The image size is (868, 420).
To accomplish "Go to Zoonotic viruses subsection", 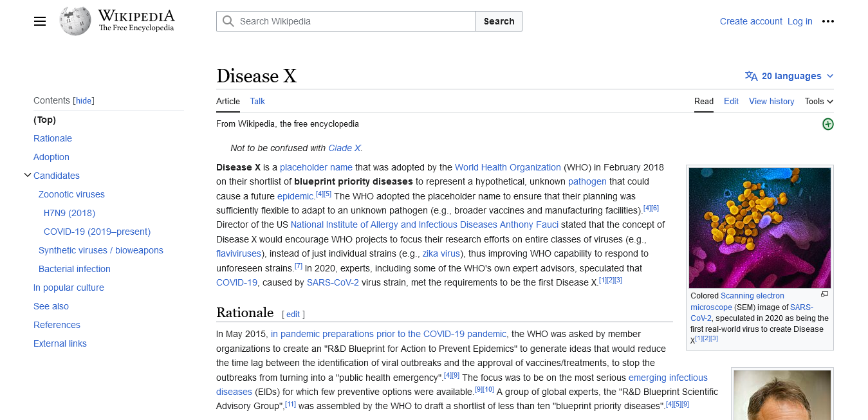I will pyautogui.click(x=71, y=194).
